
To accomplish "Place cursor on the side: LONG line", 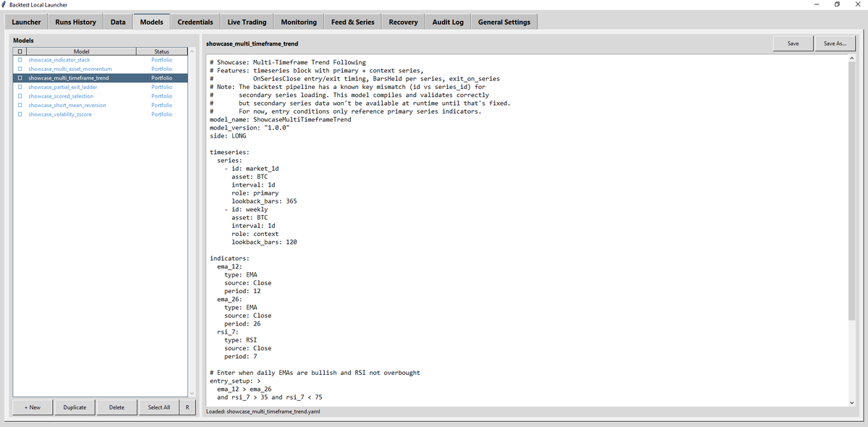I will (x=228, y=136).
